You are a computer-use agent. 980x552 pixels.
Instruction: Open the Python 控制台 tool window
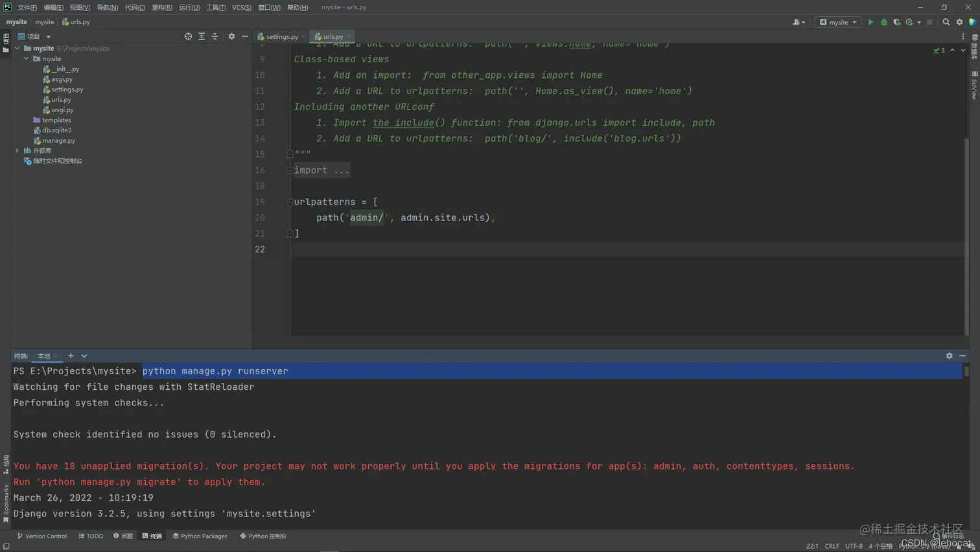click(263, 536)
